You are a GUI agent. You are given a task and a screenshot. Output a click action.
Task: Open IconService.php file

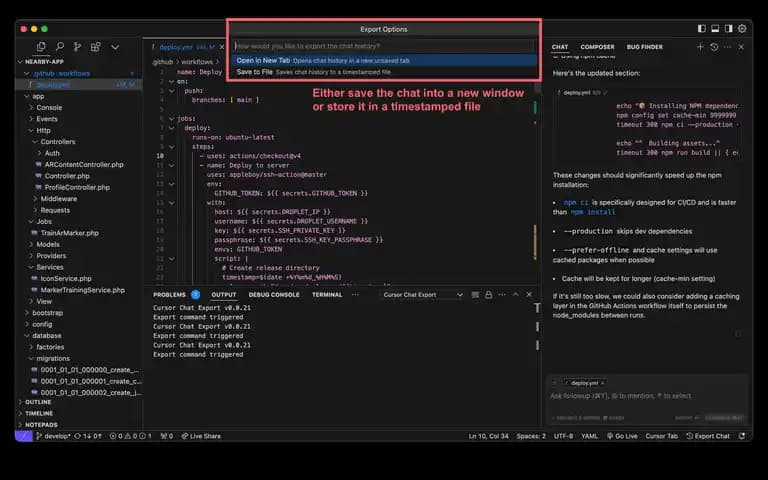[x=66, y=278]
